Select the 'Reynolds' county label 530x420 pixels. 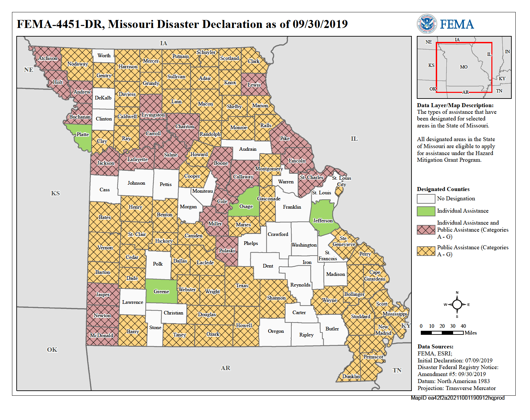[x=300, y=285]
